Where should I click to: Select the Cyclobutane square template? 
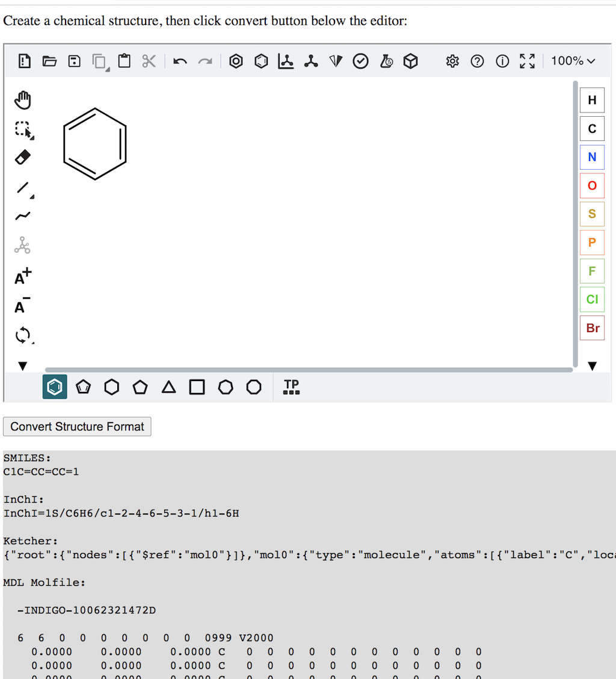click(x=197, y=387)
